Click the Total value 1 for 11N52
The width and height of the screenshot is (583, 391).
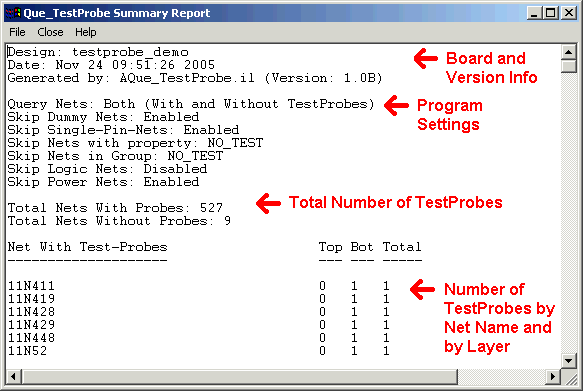pyautogui.click(x=386, y=351)
